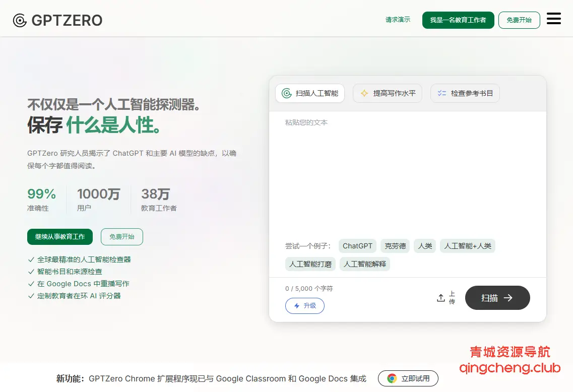
Task: Click the Chrome icon in the 立即试用 button
Action: click(x=391, y=378)
